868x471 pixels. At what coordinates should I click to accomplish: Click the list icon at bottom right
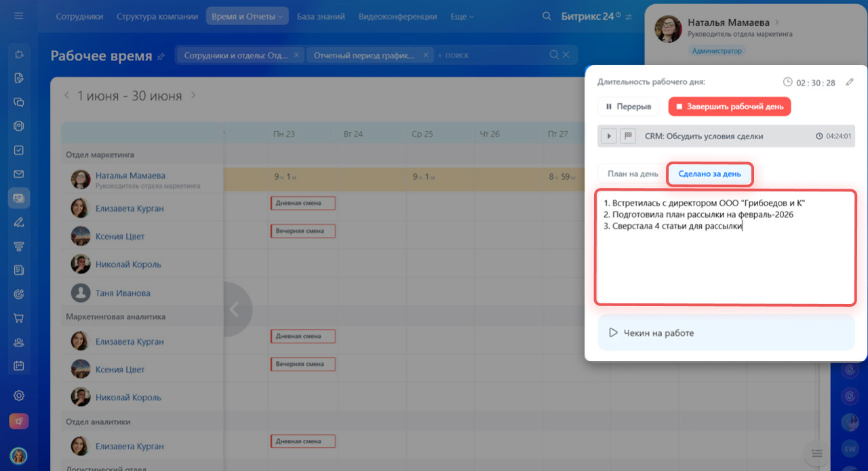[817, 453]
